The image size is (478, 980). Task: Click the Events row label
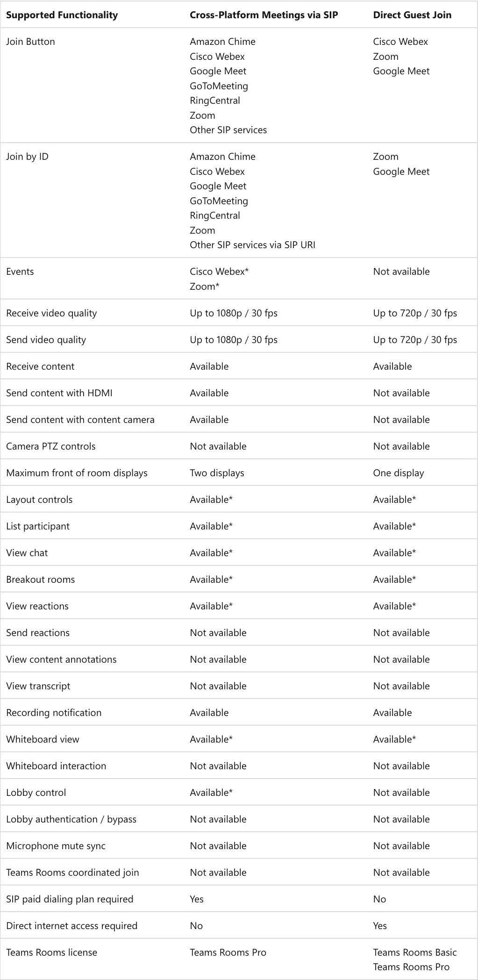click(20, 272)
